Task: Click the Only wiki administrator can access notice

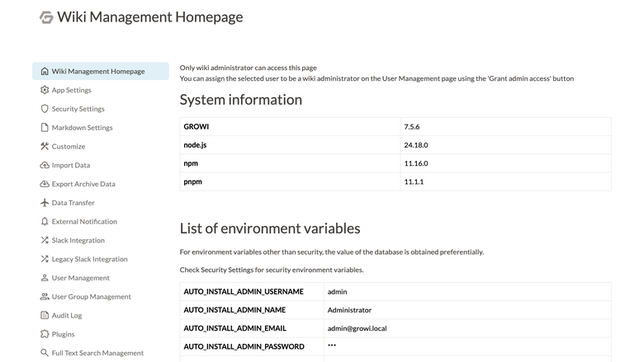Action: tap(248, 68)
